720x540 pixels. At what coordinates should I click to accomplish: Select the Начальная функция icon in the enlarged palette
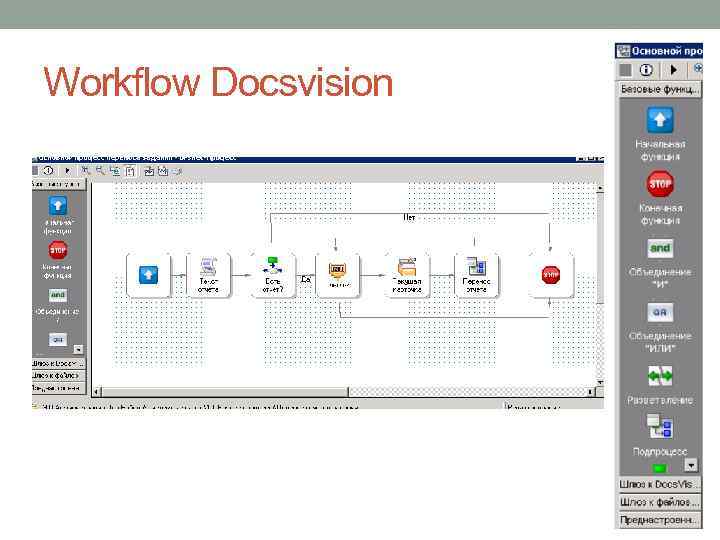[x=660, y=120]
